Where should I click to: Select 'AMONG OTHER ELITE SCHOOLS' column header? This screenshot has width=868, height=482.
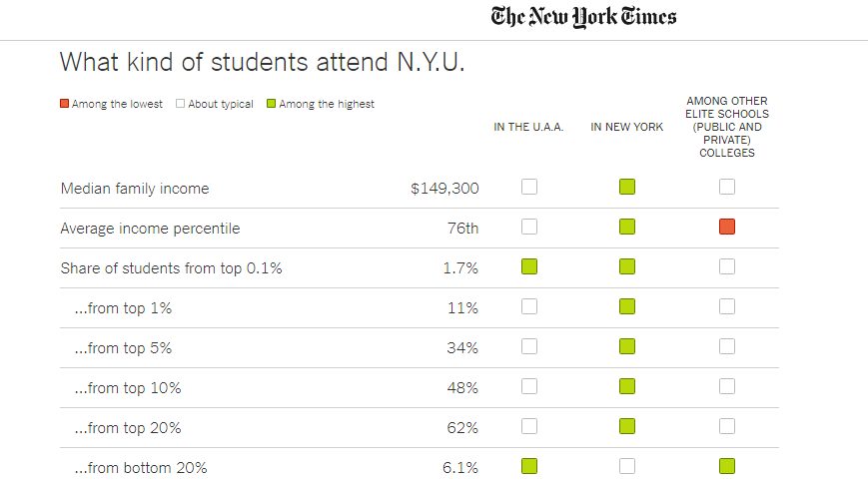tap(727, 127)
